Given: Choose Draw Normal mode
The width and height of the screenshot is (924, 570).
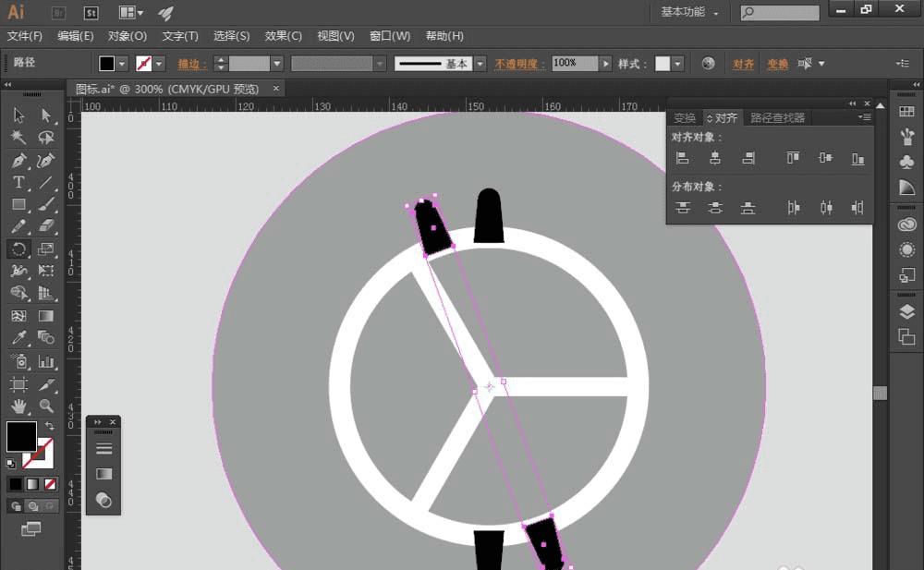Looking at the screenshot, I should (16, 506).
